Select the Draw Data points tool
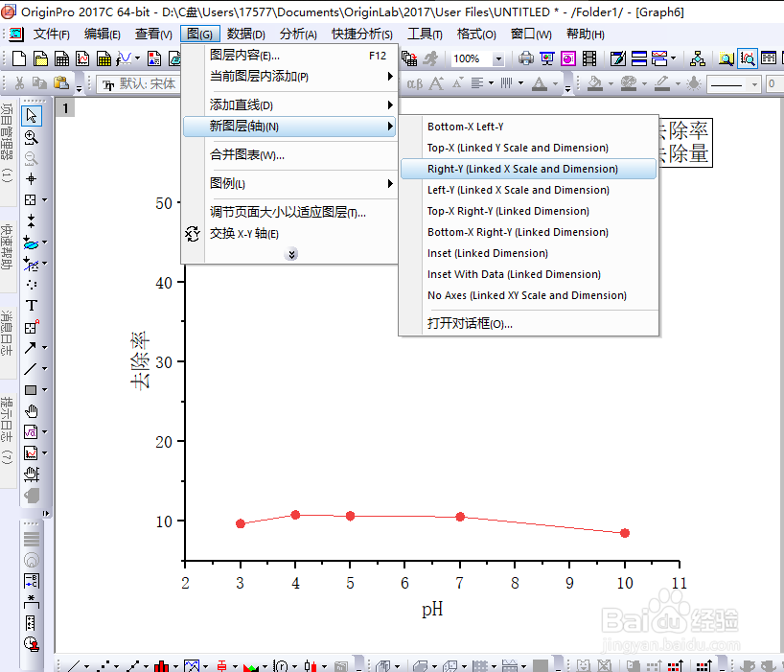The width and height of the screenshot is (784, 672). click(x=31, y=284)
